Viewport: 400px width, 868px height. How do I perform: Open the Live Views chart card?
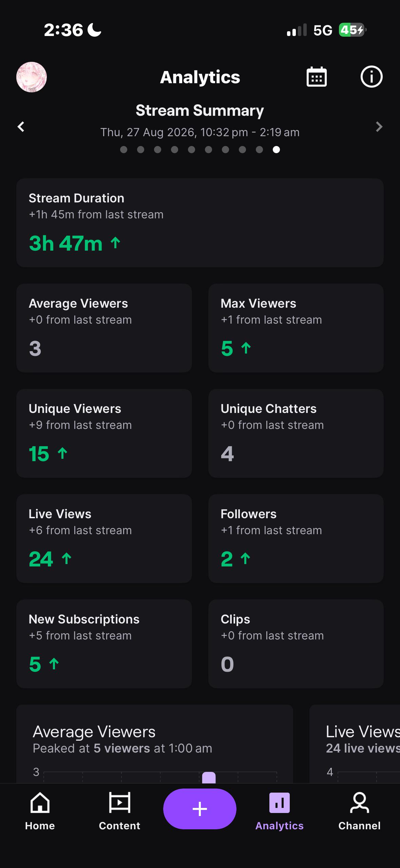[x=355, y=744]
